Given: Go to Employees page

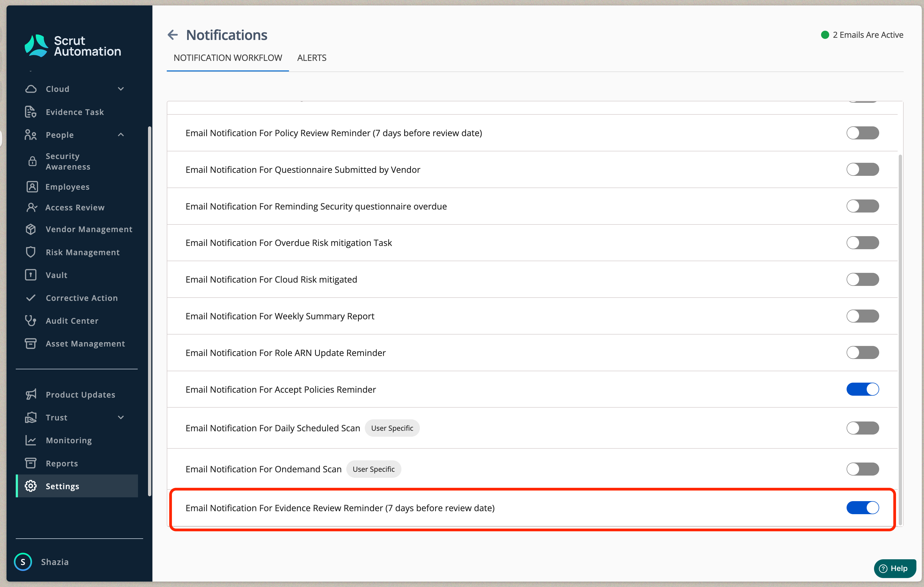Looking at the screenshot, I should tap(68, 187).
